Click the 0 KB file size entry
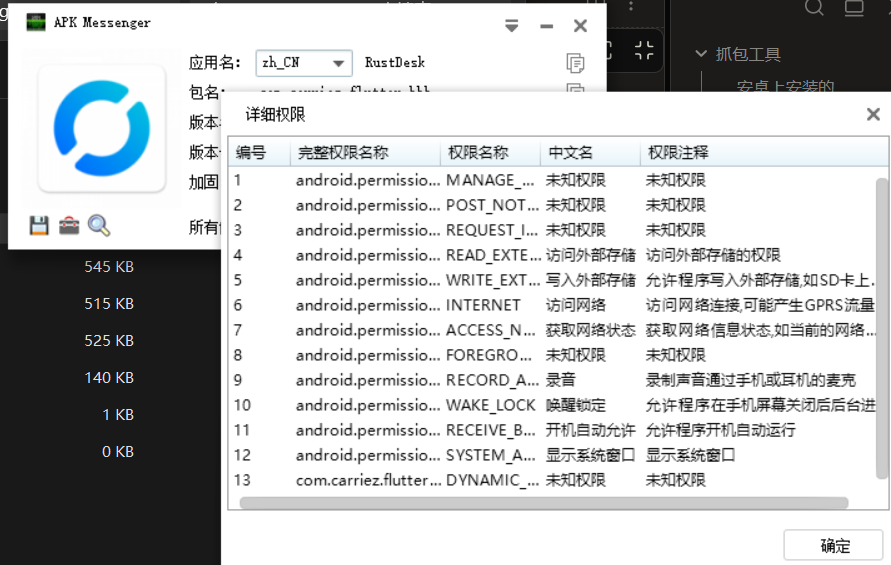Viewport: 891px width, 565px height. tap(118, 451)
